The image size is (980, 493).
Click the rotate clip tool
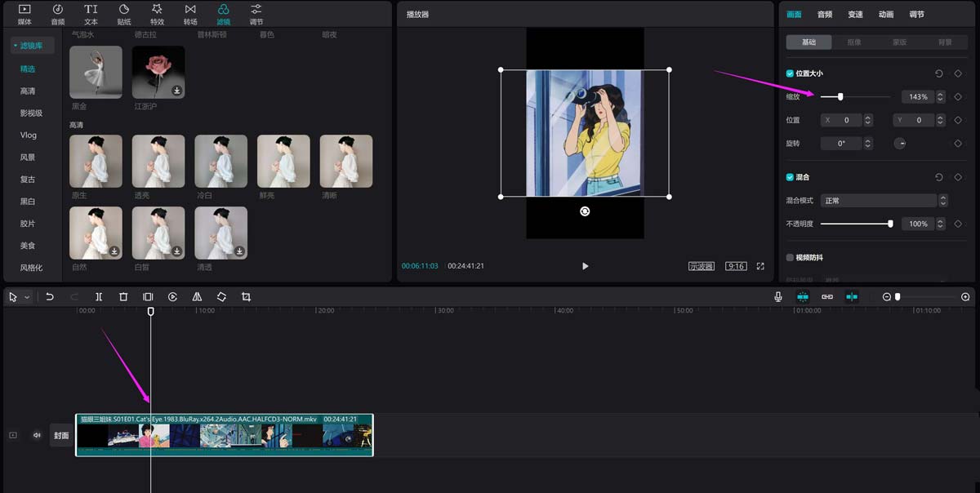pyautogui.click(x=221, y=297)
